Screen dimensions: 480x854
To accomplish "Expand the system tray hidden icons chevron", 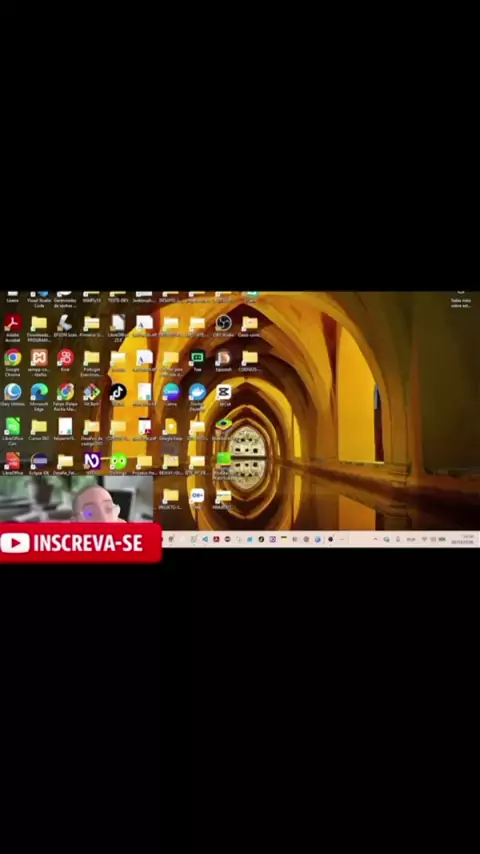I will (375, 539).
